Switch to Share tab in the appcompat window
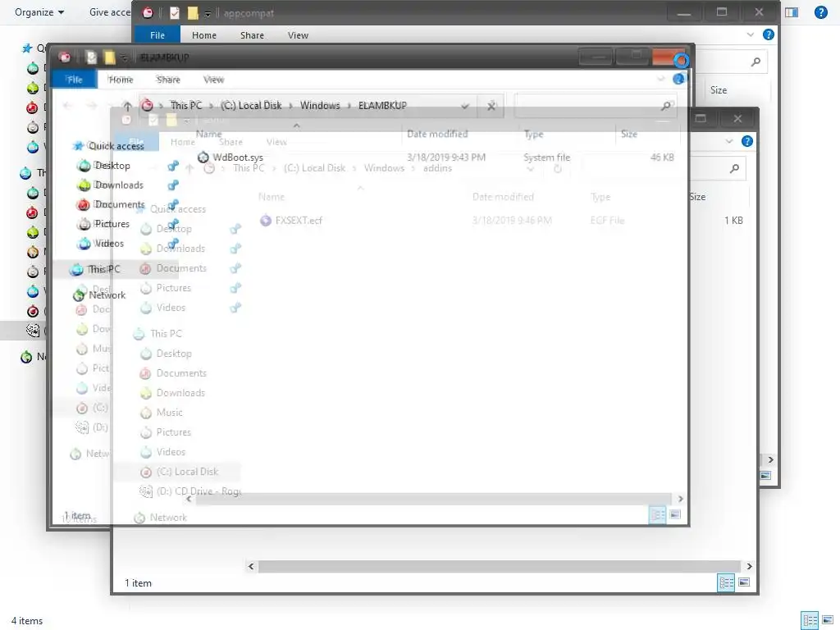840x630 pixels. point(252,34)
